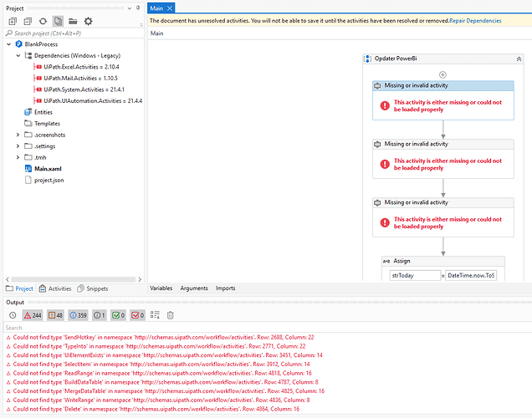Clear the Output panel with trash icon
The height and width of the screenshot is (418, 532).
171,315
